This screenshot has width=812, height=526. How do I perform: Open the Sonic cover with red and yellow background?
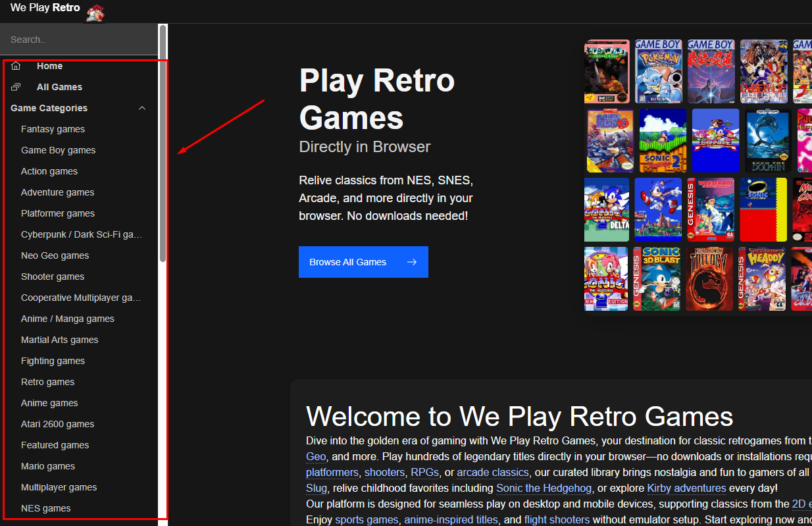[x=763, y=210]
